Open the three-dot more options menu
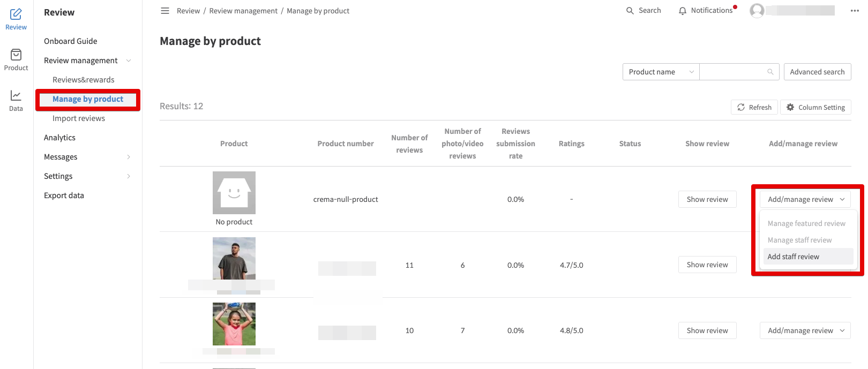Image resolution: width=868 pixels, height=369 pixels. pyautogui.click(x=854, y=11)
